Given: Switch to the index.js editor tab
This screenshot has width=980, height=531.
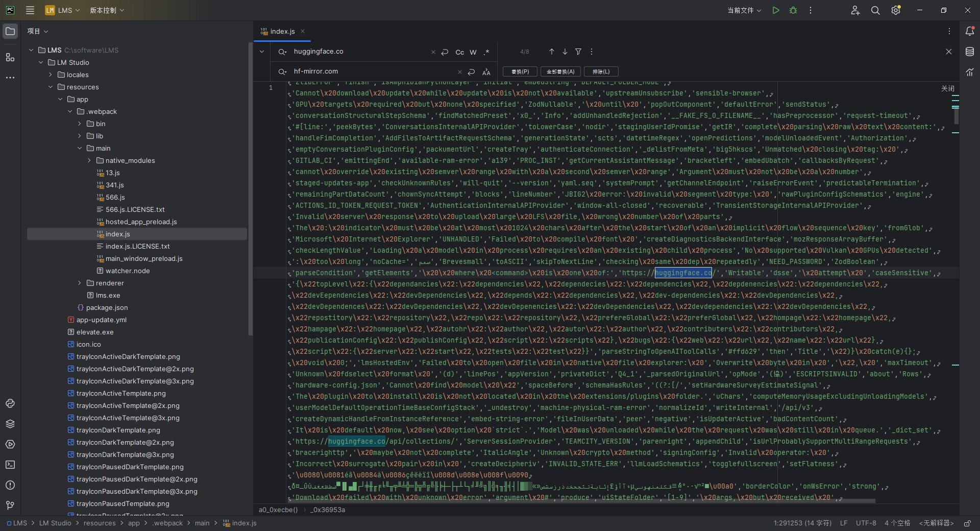Looking at the screenshot, I should coord(282,31).
